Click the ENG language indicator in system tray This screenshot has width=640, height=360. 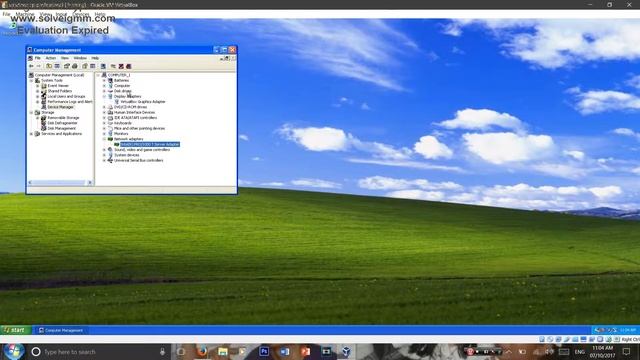coord(580,351)
